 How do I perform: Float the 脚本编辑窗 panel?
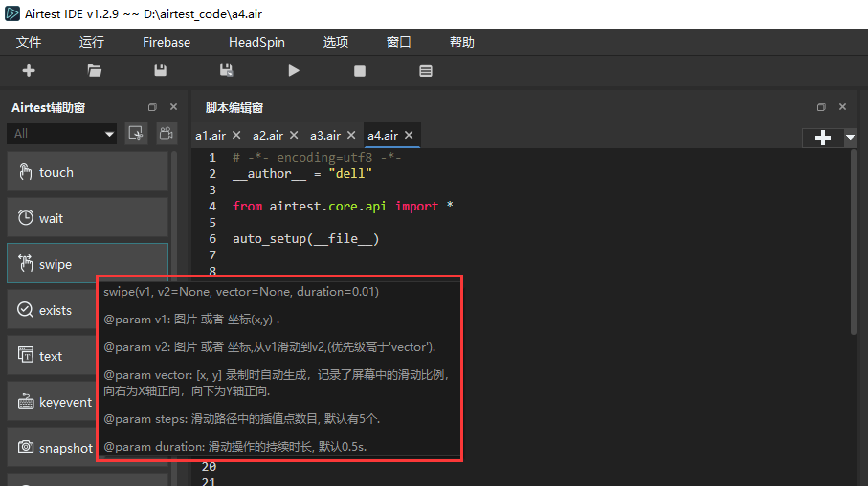[x=821, y=107]
